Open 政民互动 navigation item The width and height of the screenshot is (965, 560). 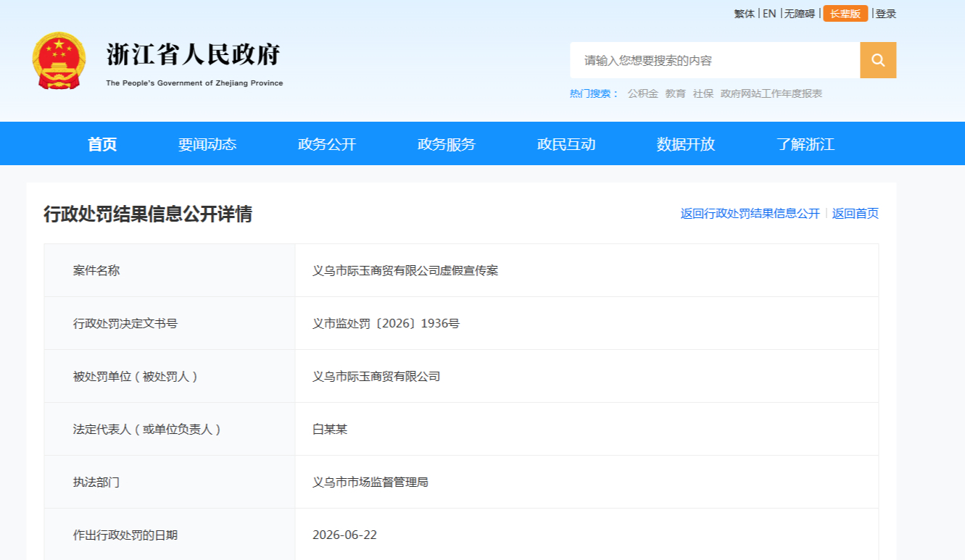click(566, 144)
